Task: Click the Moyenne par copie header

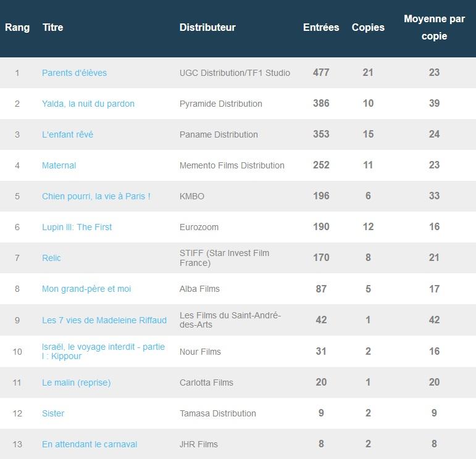Action: (434, 28)
